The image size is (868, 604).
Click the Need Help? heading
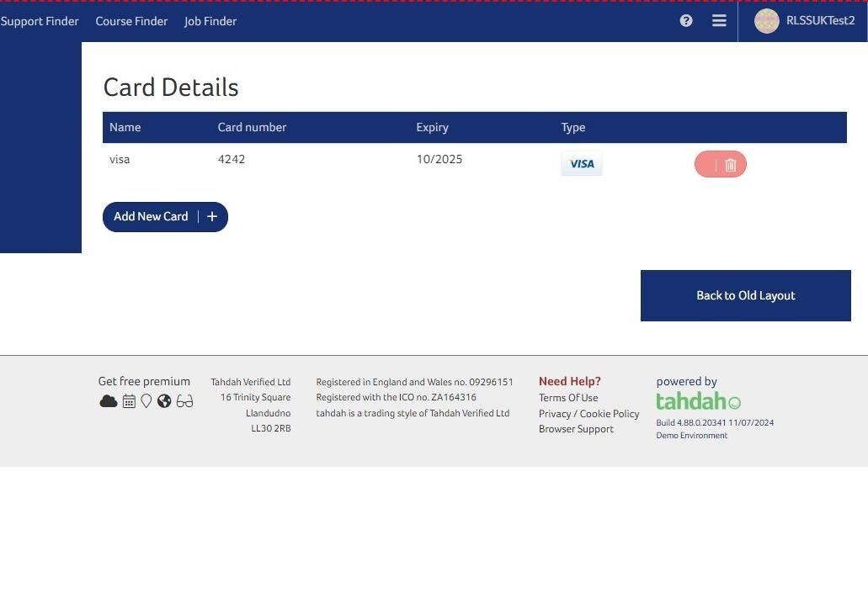point(570,381)
